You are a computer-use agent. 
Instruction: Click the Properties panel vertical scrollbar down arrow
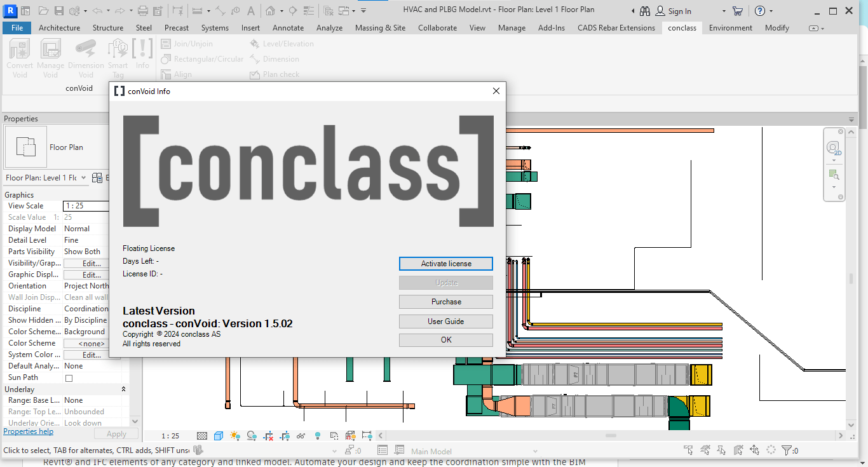coord(134,421)
